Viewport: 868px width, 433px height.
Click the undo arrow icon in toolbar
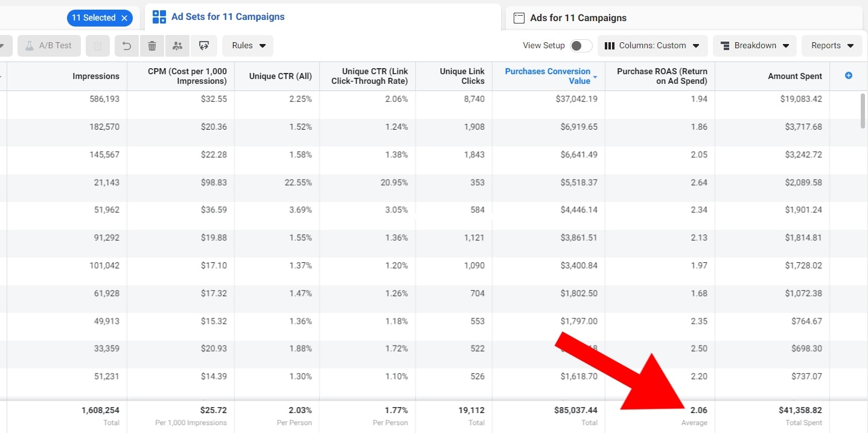click(x=127, y=46)
